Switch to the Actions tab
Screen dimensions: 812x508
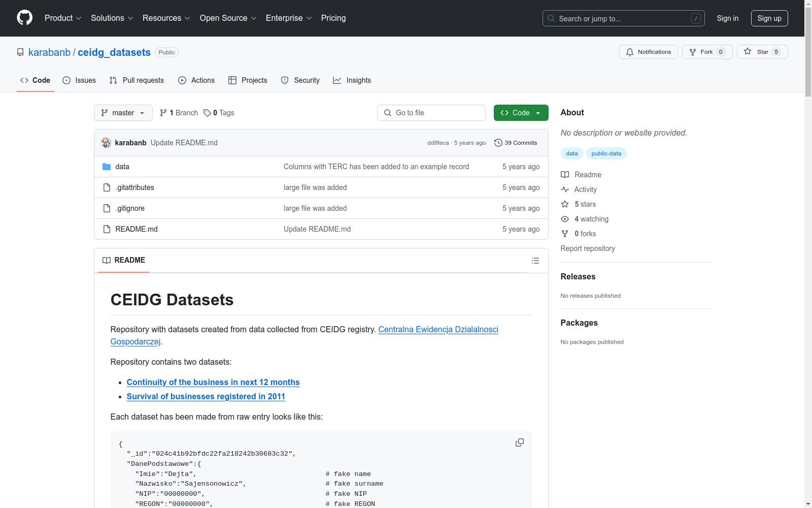196,80
